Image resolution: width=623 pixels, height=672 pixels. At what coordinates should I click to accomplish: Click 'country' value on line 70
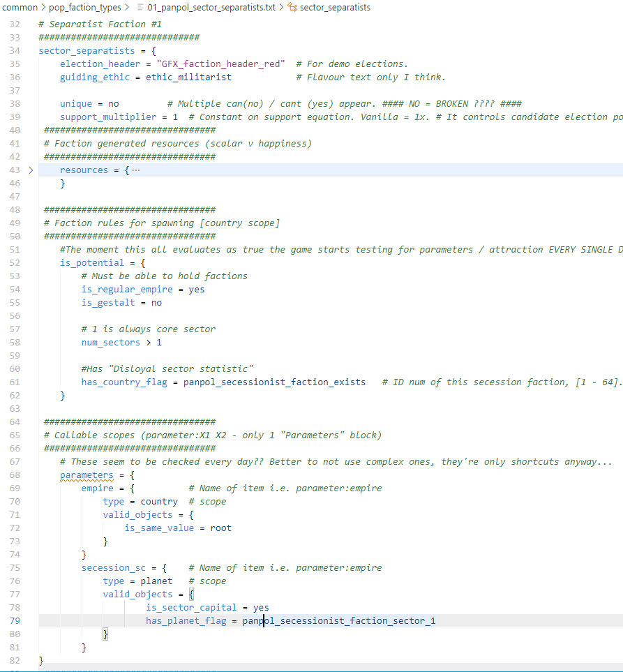click(159, 502)
